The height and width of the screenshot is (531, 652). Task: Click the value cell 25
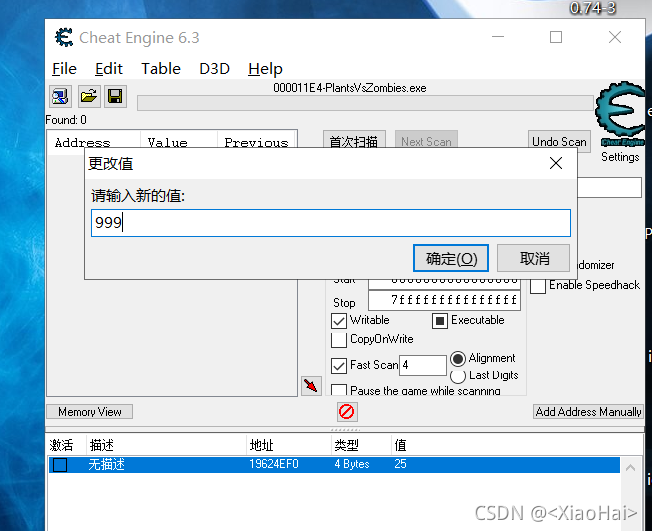point(400,464)
